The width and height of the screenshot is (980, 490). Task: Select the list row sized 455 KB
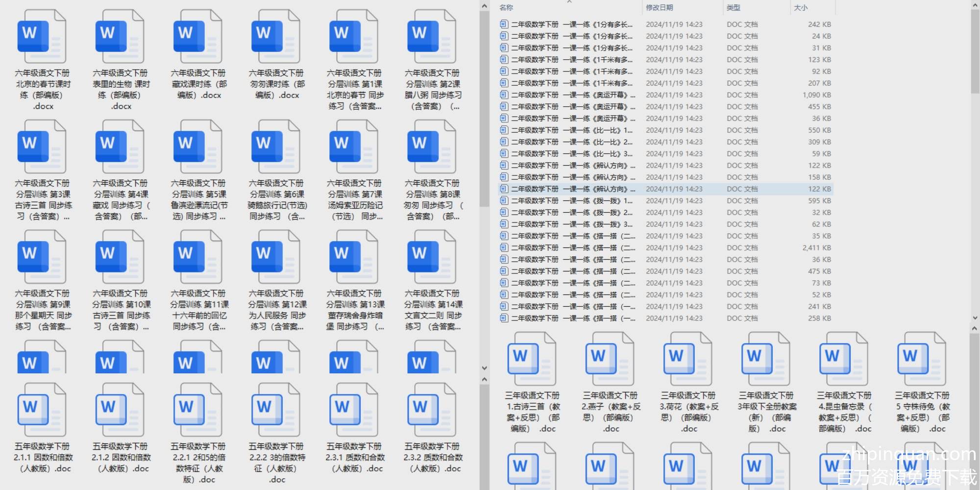665,106
